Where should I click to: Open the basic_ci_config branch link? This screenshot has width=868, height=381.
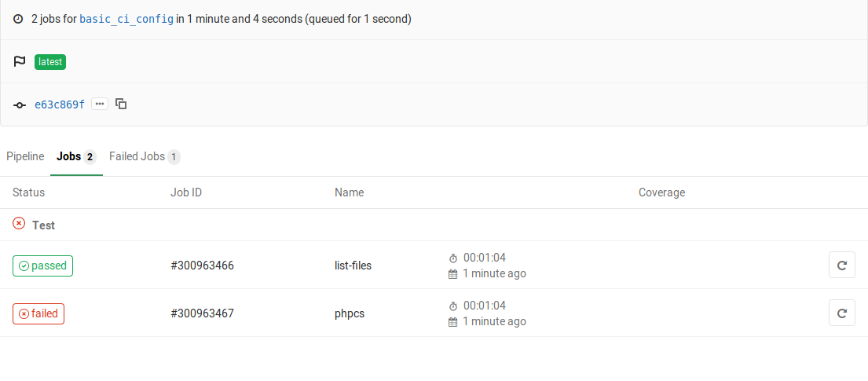click(126, 19)
